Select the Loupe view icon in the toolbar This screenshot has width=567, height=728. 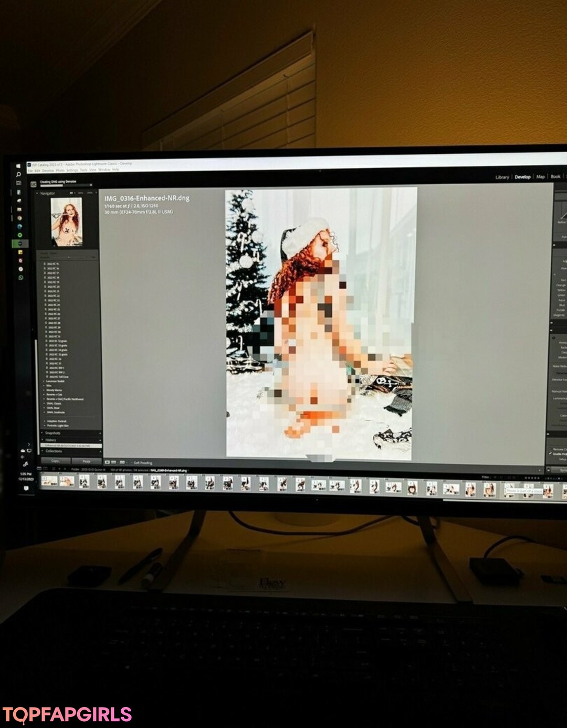107,462
